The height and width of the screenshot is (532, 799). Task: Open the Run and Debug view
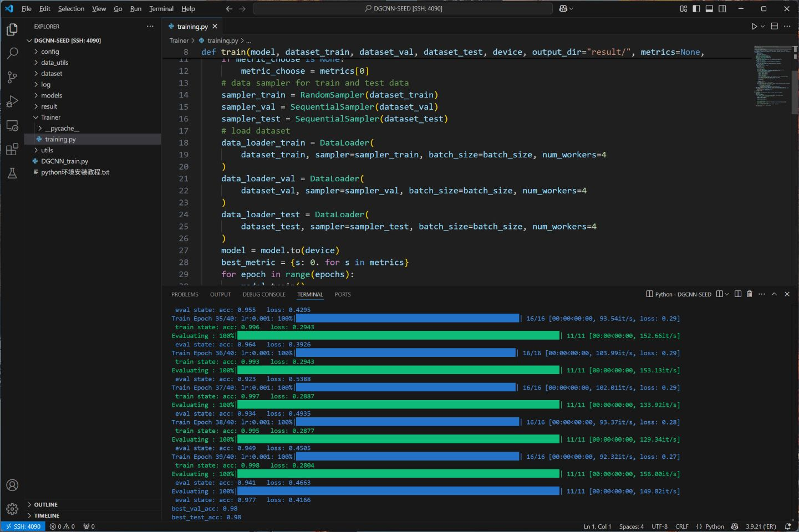tap(12, 101)
